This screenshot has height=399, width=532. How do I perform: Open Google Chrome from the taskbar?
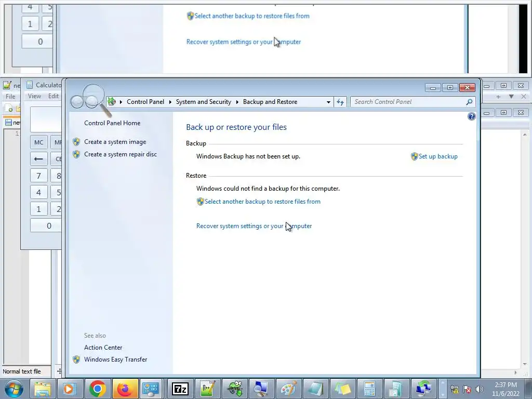pos(97,389)
